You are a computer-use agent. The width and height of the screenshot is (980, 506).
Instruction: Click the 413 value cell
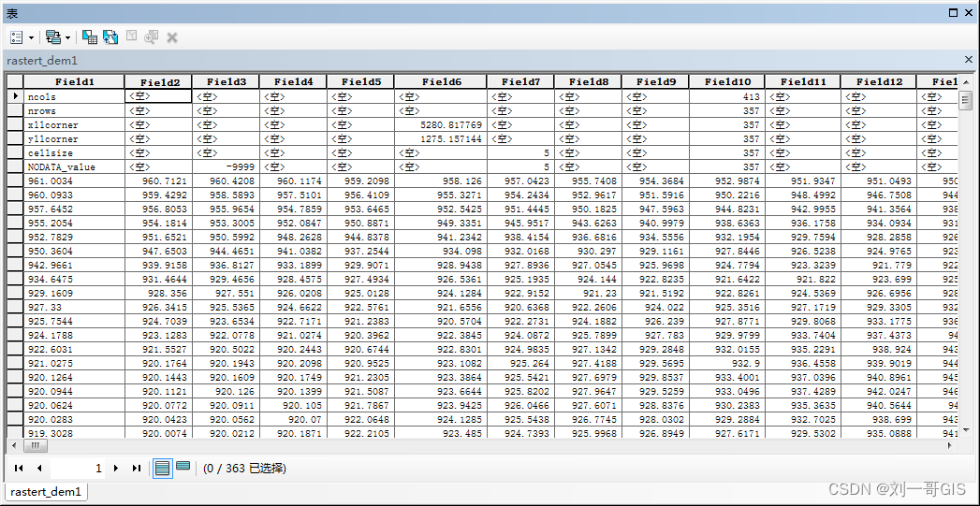click(727, 97)
